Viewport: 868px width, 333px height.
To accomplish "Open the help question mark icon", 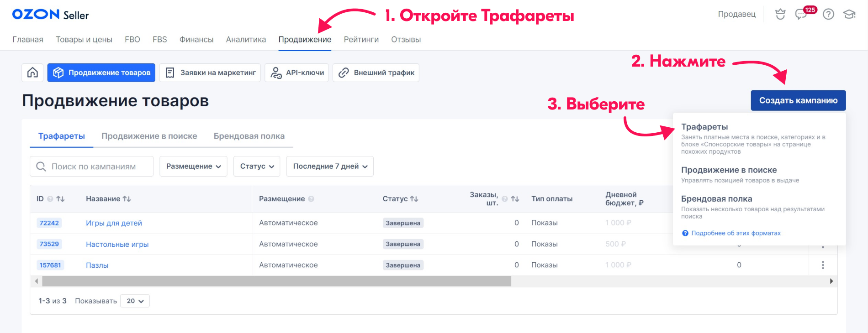I will click(828, 15).
